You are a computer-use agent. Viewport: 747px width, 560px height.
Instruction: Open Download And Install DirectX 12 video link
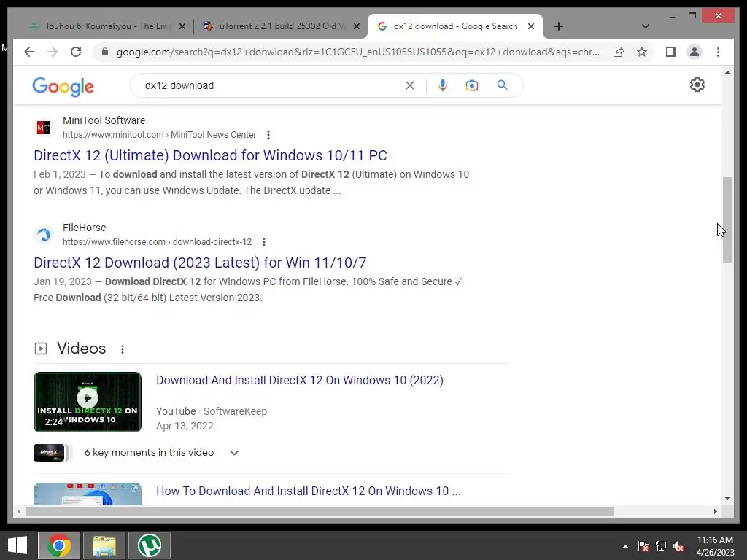tap(300, 380)
